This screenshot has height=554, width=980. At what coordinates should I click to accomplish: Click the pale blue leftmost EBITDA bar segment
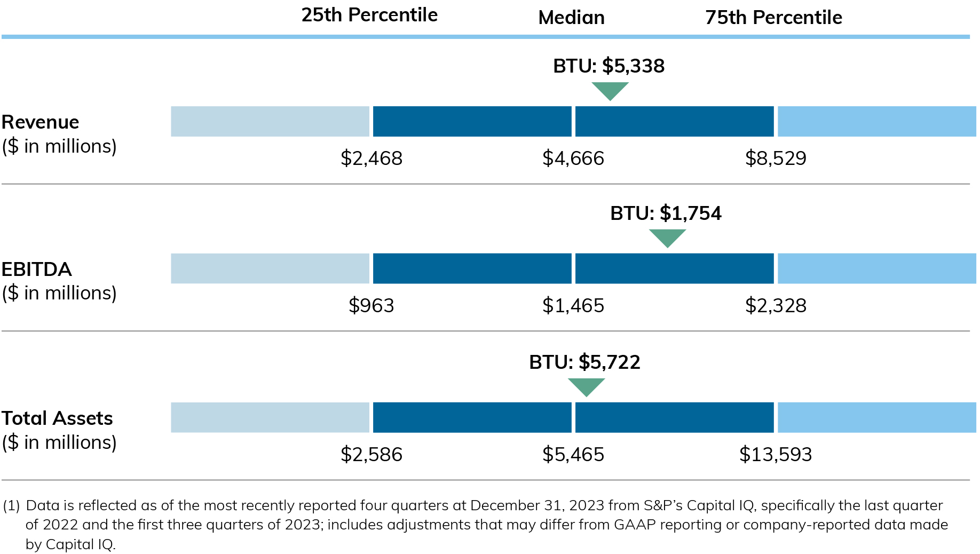tap(270, 268)
